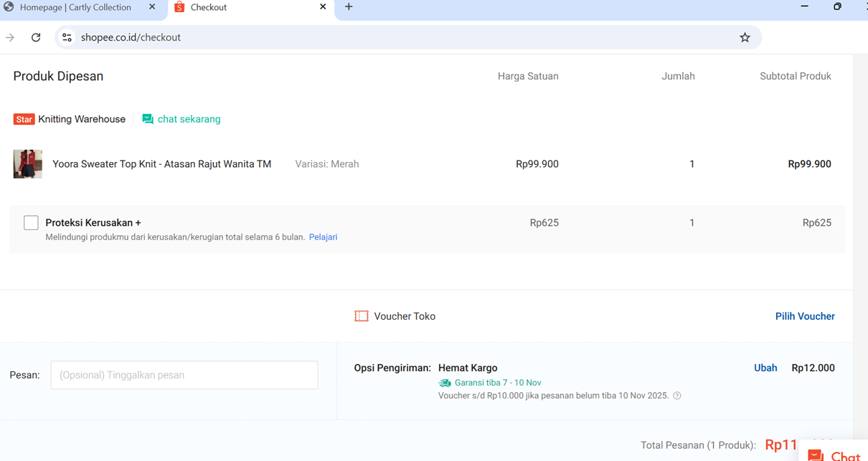Click Ubah to change shipping option
The width and height of the screenshot is (868, 461).
tap(765, 368)
